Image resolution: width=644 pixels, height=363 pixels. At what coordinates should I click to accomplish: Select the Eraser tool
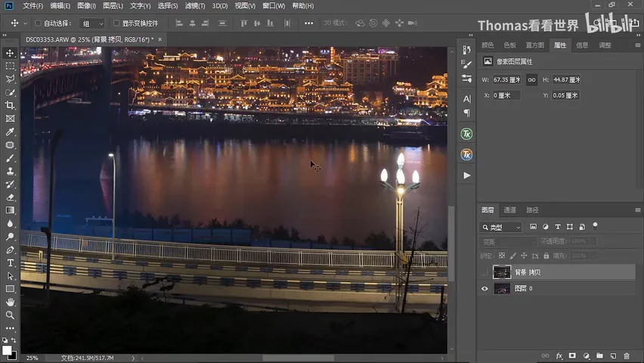click(x=11, y=197)
